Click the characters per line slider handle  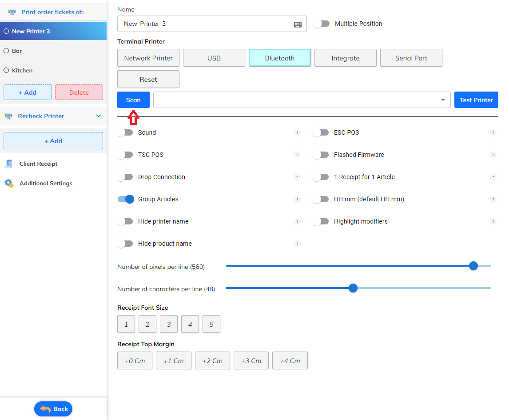353,288
